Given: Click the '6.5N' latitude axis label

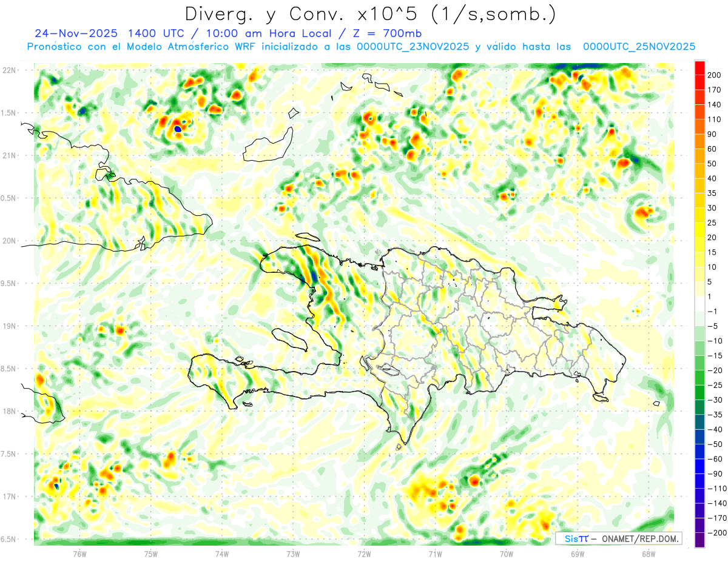Looking at the screenshot, I should click(x=9, y=539).
